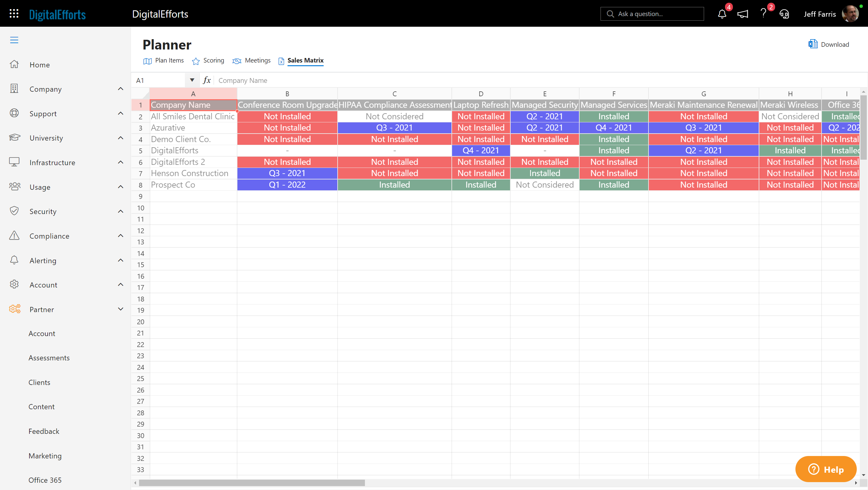Image resolution: width=868 pixels, height=490 pixels.
Task: Click the cell reference dropdown A1
Action: coord(192,80)
